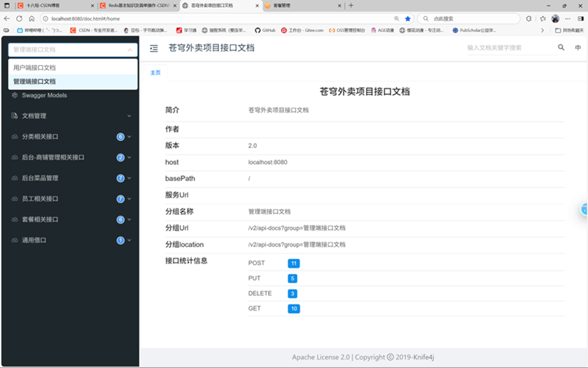Click the count badge 7 on 员工相关接口
This screenshot has width=588, height=368.
pyautogui.click(x=120, y=198)
